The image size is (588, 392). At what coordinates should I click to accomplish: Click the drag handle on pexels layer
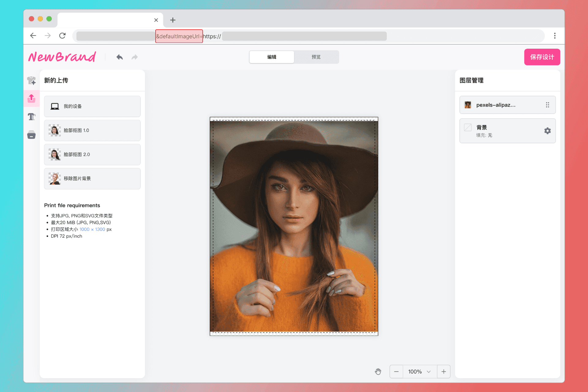pos(547,105)
